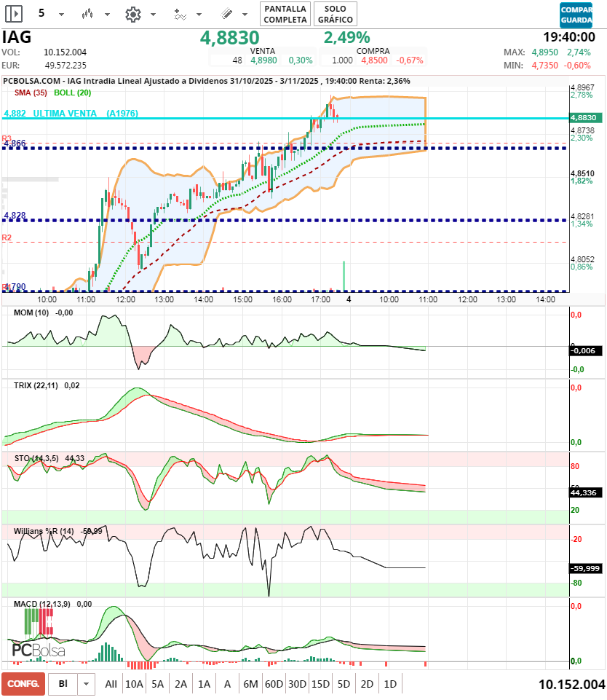
Task: Select the 6M time range
Action: (x=250, y=684)
